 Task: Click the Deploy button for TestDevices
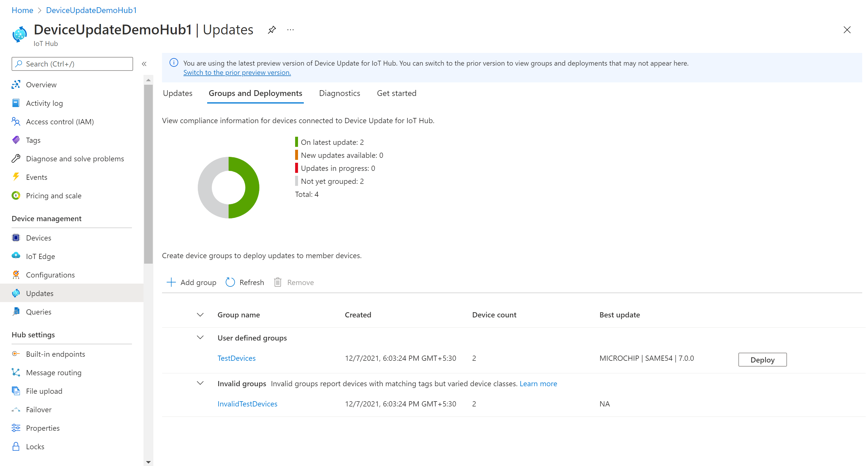(x=762, y=360)
